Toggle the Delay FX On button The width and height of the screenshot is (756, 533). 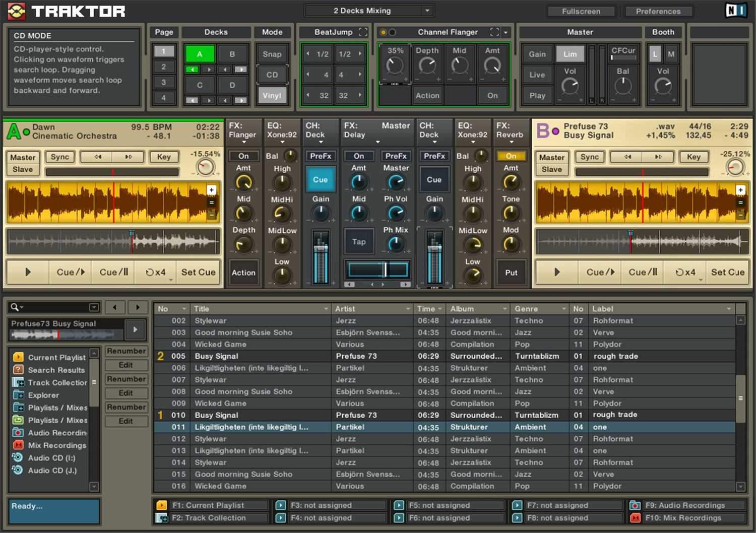(x=359, y=156)
